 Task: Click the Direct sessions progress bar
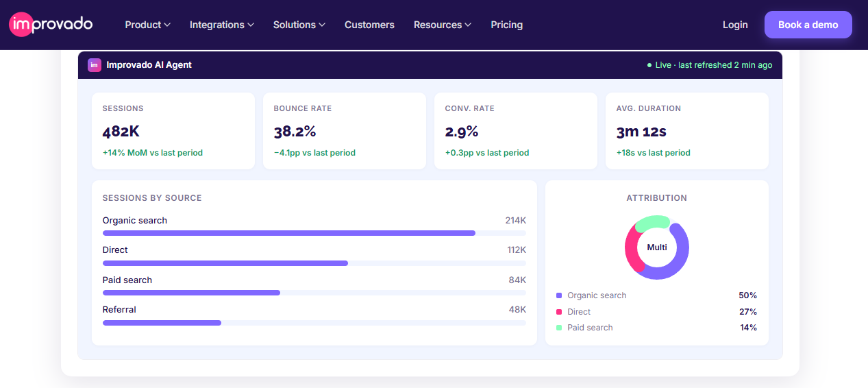coord(314,263)
